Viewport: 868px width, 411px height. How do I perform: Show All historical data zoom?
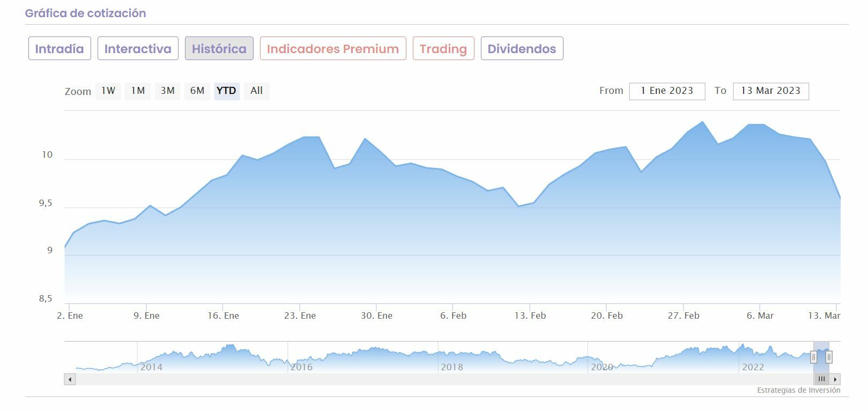point(256,91)
